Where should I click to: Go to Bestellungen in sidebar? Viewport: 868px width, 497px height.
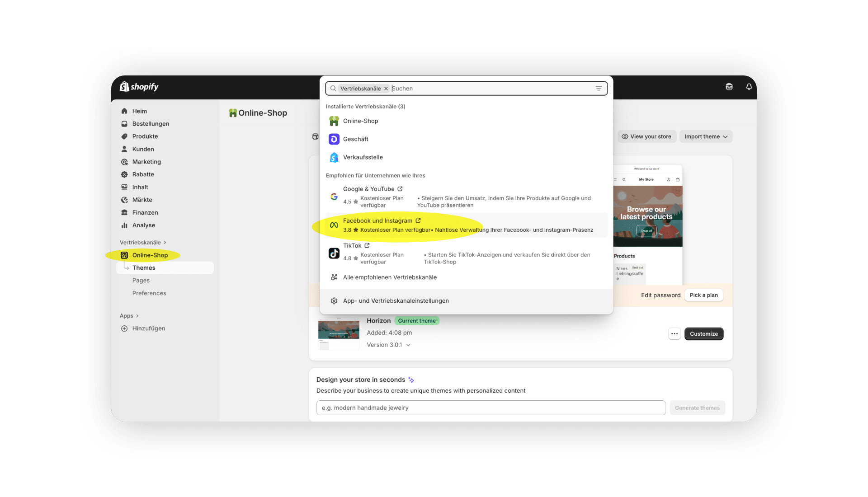[151, 124]
